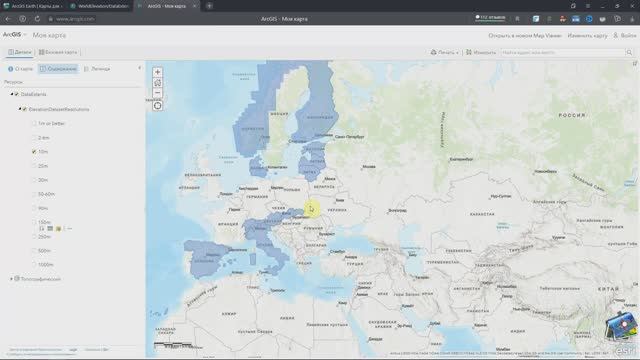Screen dimensions: 640x360
Task: Click the red extension icon
Action: (562, 19)
